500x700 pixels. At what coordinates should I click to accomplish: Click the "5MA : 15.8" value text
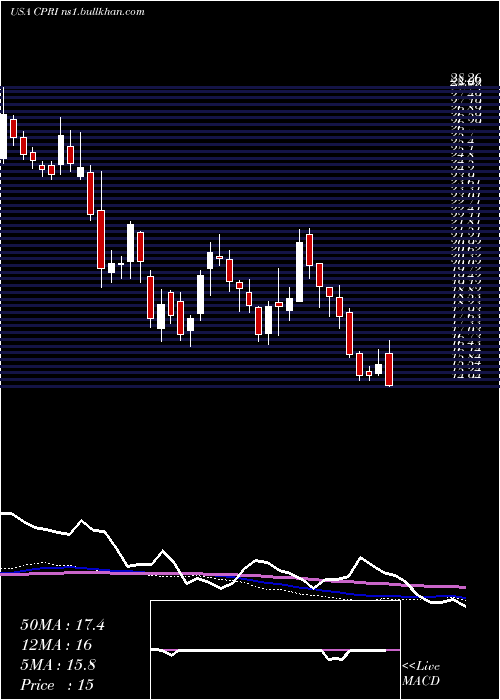tap(58, 665)
